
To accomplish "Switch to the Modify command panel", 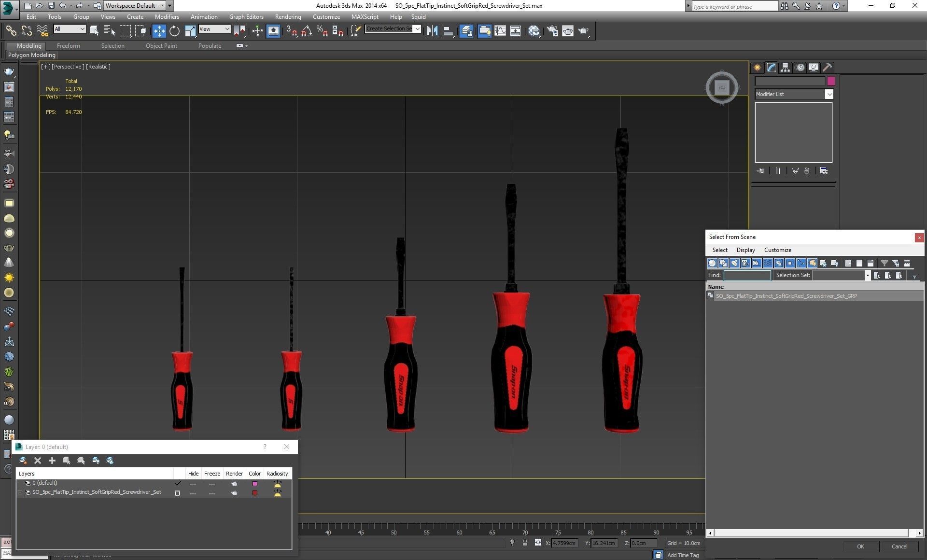I will [771, 68].
